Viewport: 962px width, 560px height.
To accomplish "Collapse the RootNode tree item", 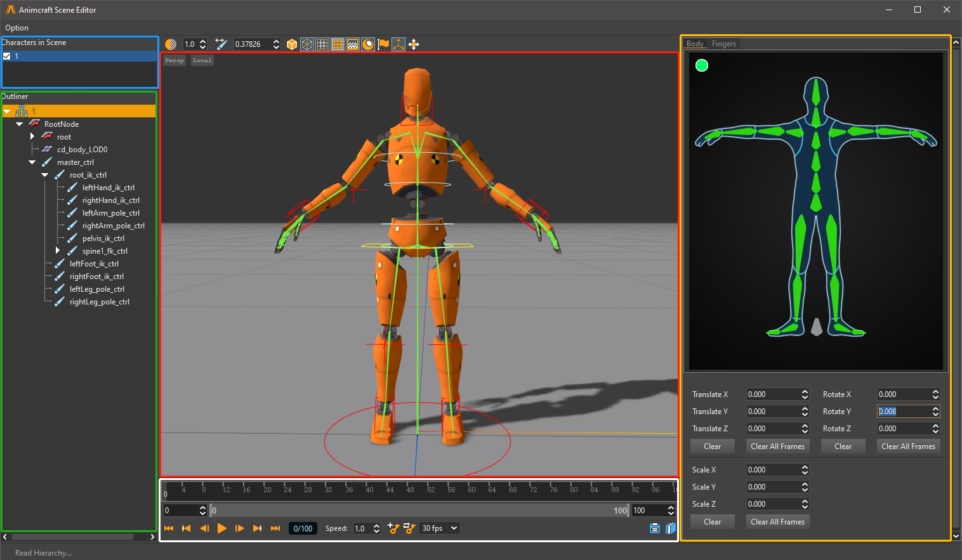I will 20,124.
